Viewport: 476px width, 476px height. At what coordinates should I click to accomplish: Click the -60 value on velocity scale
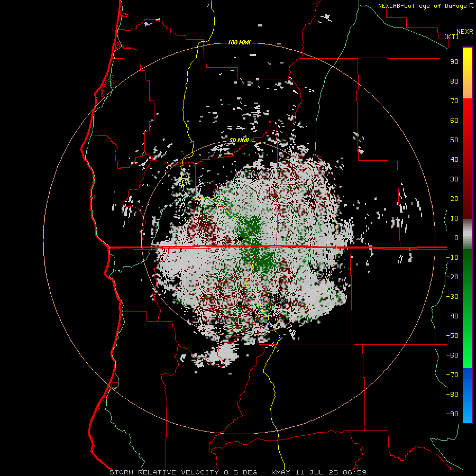click(452, 355)
